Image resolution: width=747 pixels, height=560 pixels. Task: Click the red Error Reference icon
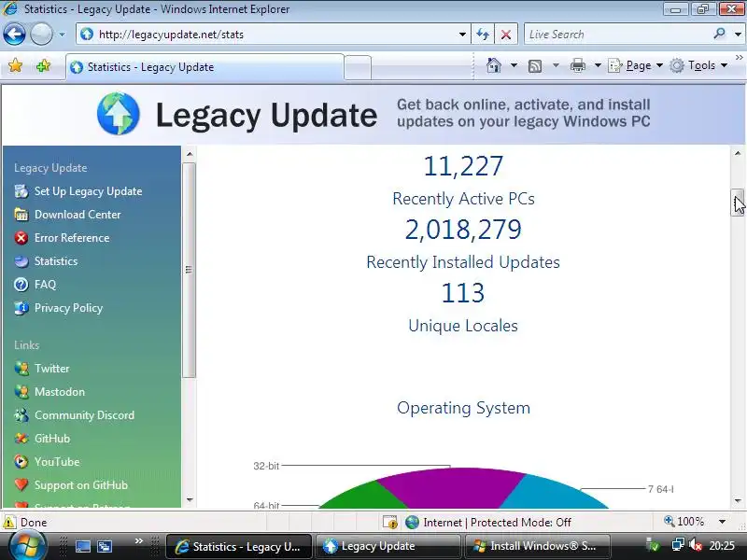click(x=21, y=238)
